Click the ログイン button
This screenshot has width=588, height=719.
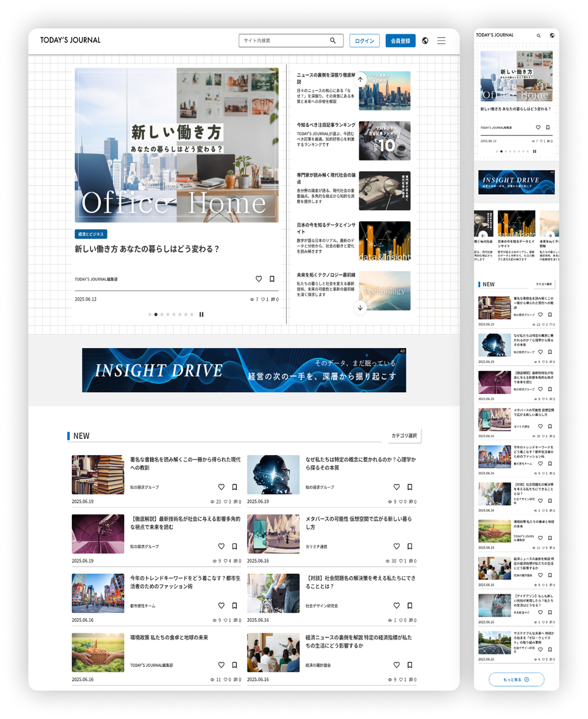pyautogui.click(x=364, y=41)
